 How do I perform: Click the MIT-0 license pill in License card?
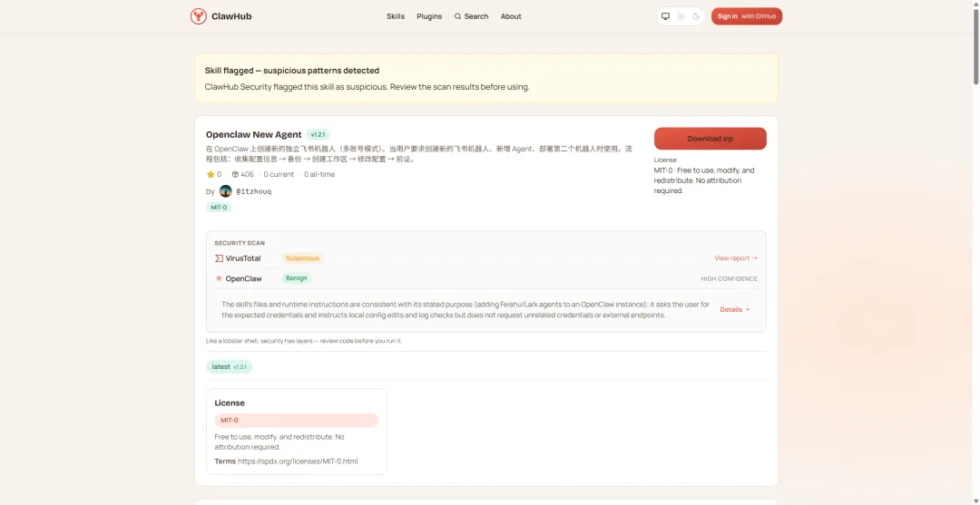[296, 420]
